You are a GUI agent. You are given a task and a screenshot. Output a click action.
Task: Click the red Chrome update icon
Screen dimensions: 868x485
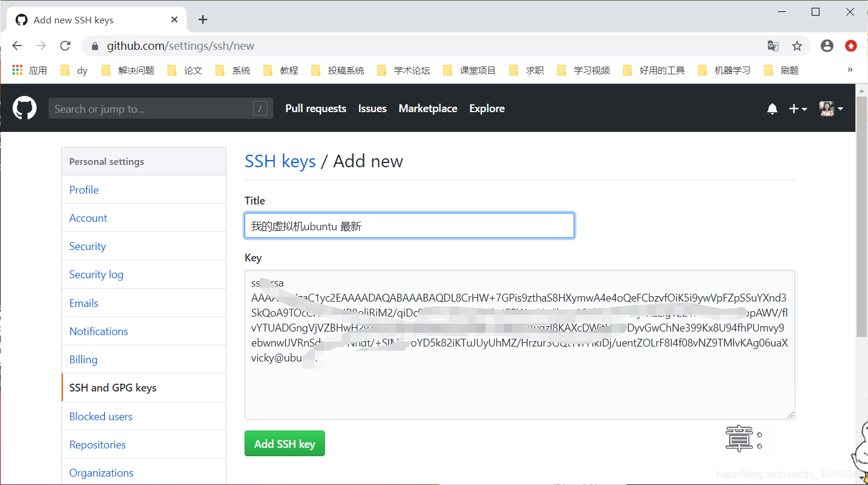coord(851,46)
